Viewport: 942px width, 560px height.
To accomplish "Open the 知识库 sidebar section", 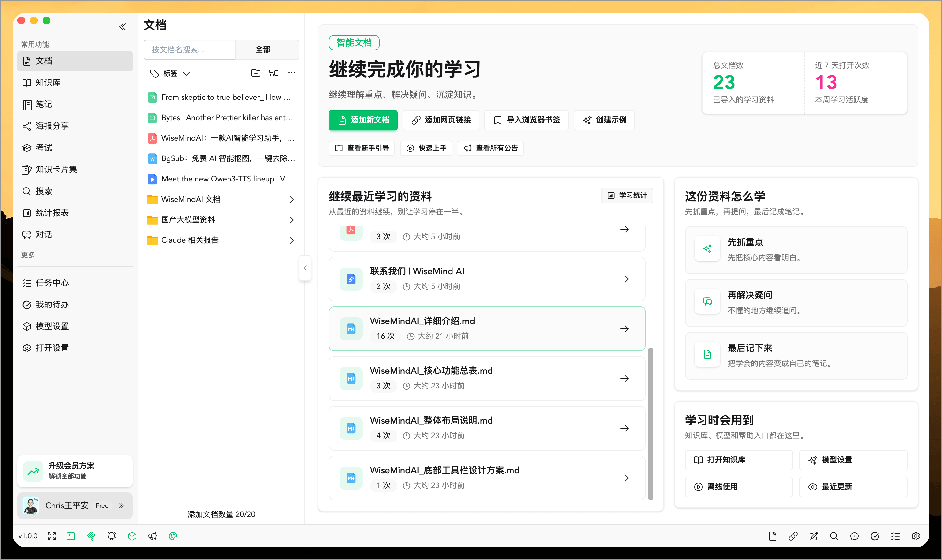I will coord(48,82).
